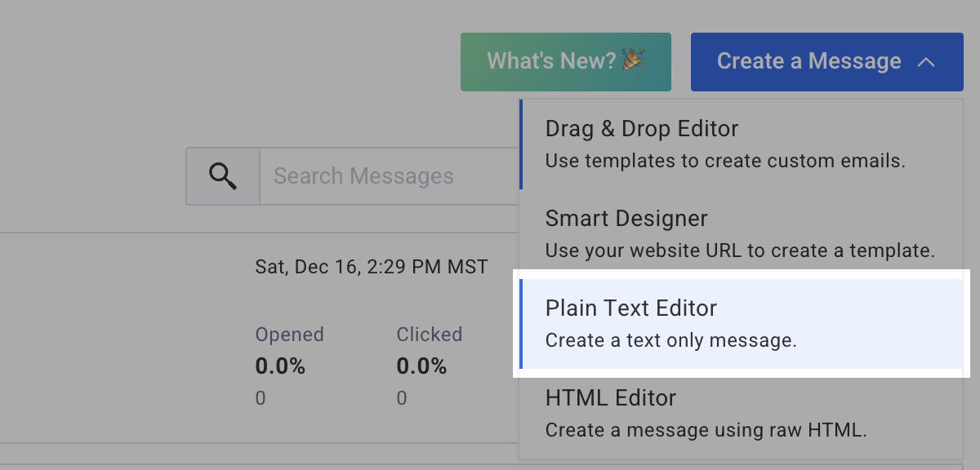Viewport: 980px width, 470px height.
Task: Click "Use your website URL" description text
Action: coord(740,251)
